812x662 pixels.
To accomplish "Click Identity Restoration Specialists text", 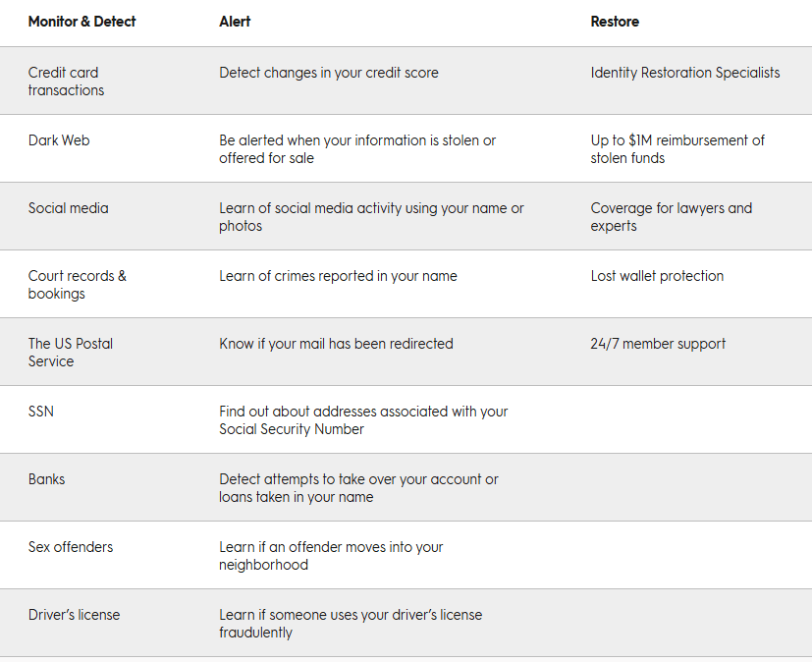I will pyautogui.click(x=685, y=73).
